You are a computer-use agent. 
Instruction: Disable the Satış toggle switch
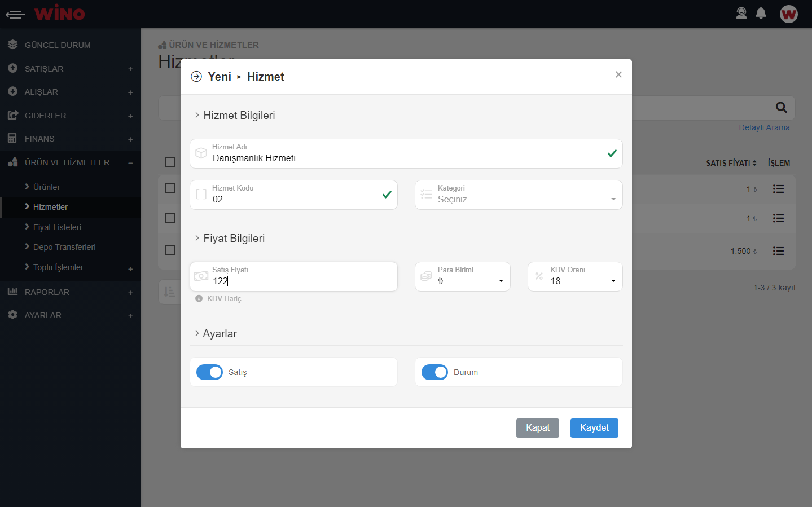coord(209,372)
